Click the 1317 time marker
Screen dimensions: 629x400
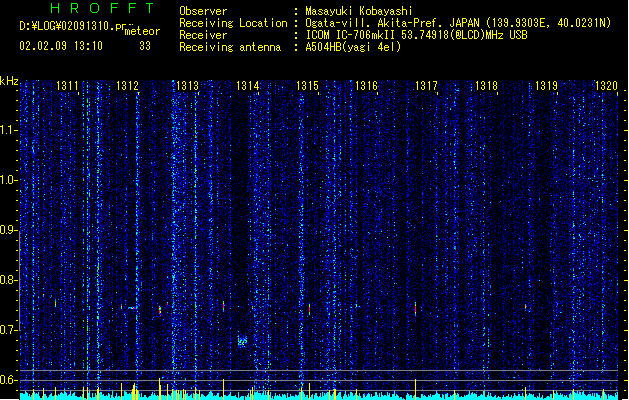(x=426, y=86)
